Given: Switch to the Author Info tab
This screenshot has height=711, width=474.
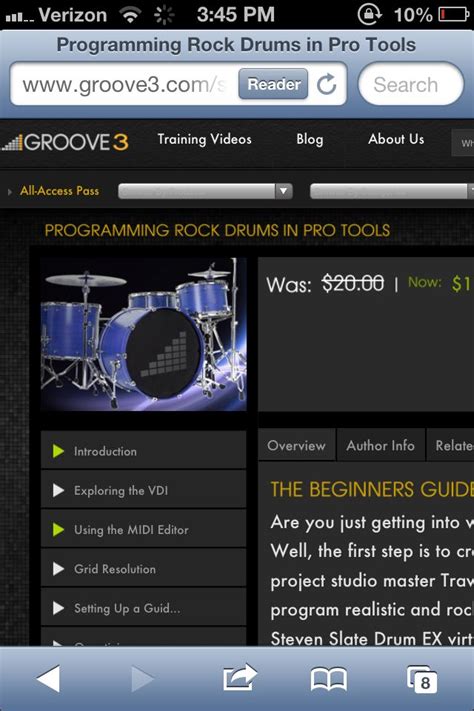Looking at the screenshot, I should [380, 445].
